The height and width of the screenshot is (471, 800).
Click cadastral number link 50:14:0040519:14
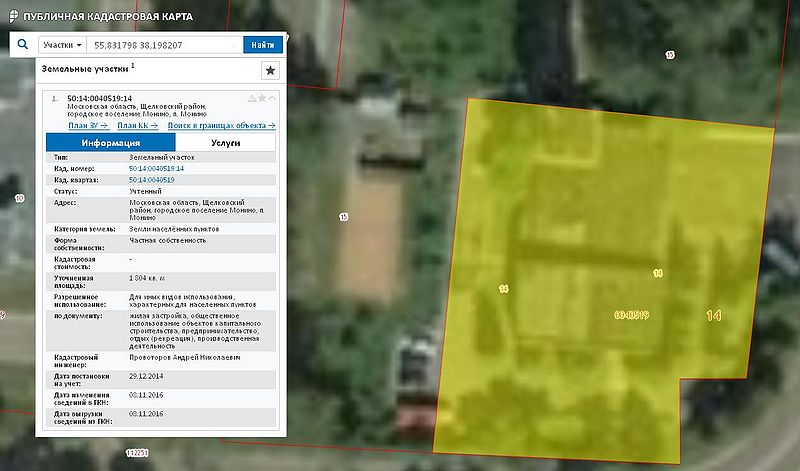157,169
